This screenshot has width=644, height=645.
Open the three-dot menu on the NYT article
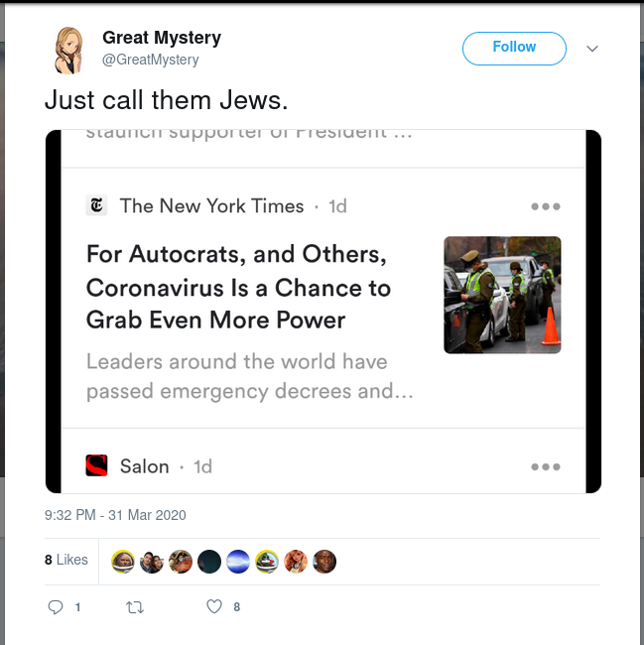(546, 206)
